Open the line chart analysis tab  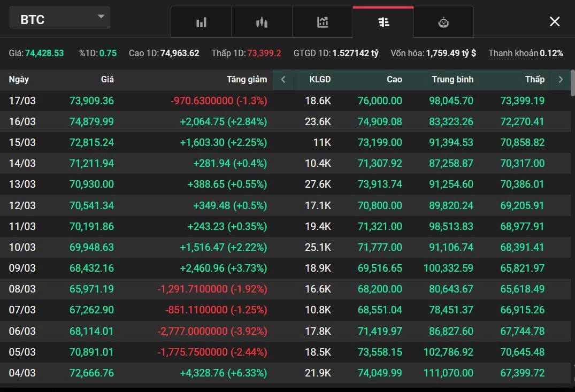coord(323,22)
